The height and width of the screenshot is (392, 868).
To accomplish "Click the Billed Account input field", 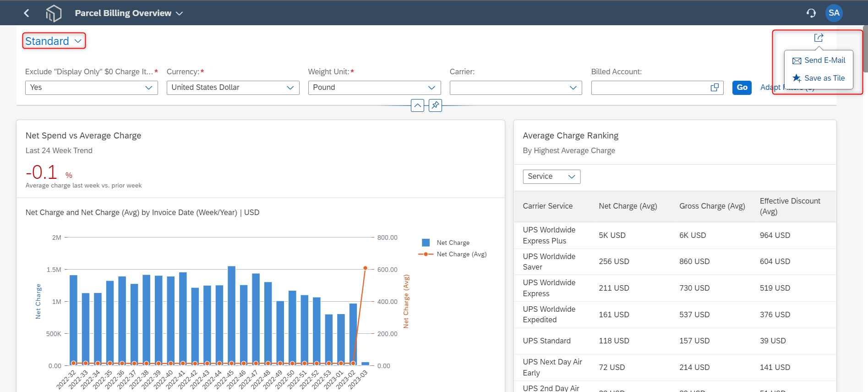I will click(x=650, y=88).
